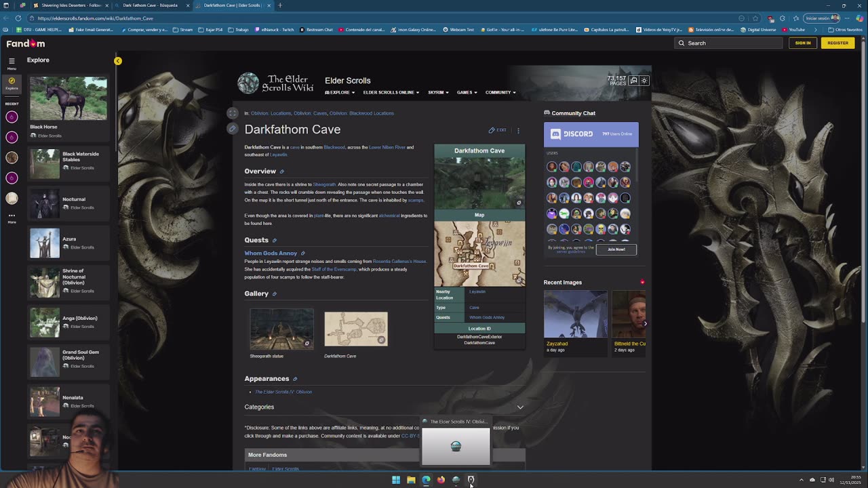
Task: Follow the Sheogorath link in Overview
Action: (324, 184)
